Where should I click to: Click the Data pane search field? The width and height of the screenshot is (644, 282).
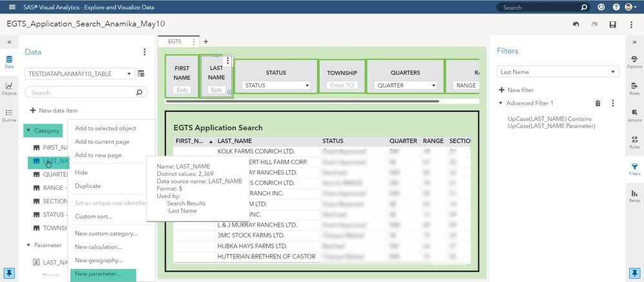[81, 93]
